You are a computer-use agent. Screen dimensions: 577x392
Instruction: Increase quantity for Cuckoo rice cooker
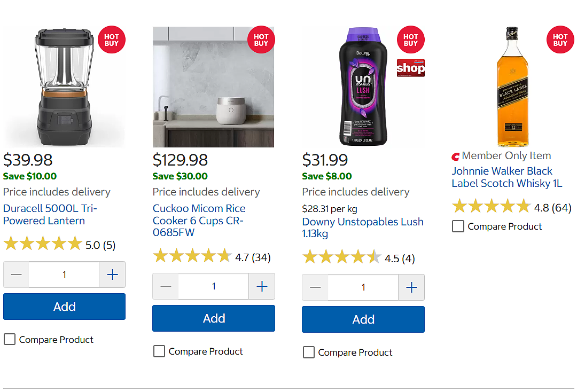click(262, 286)
